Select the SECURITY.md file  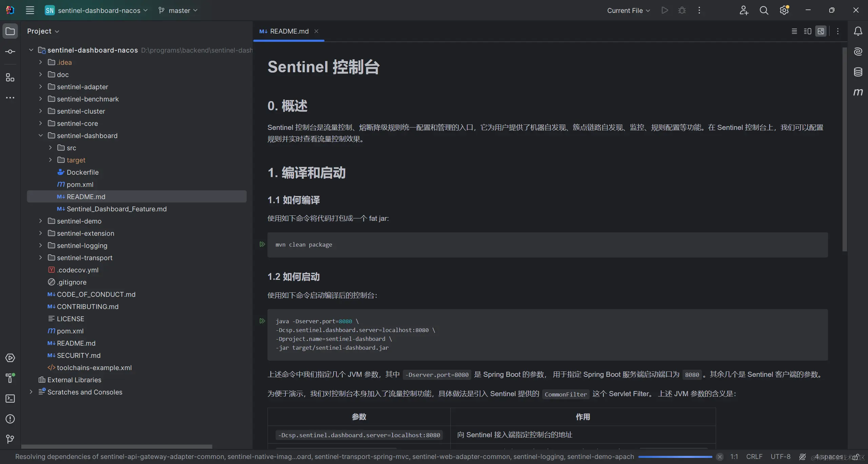(x=78, y=355)
